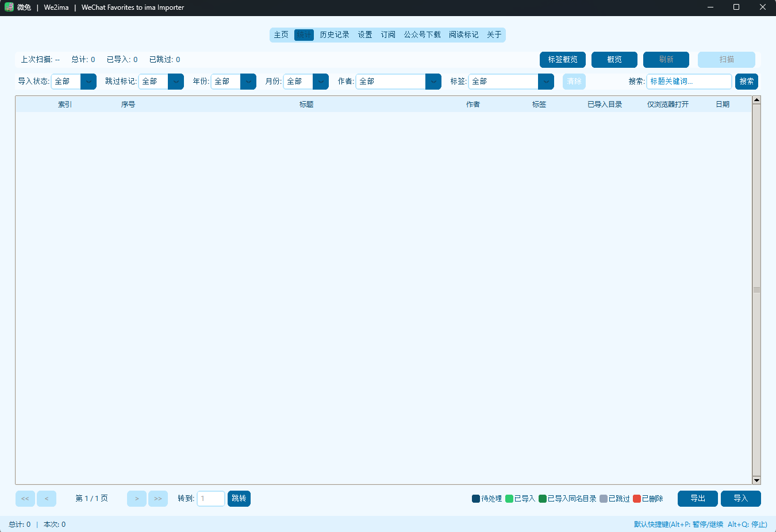The width and height of the screenshot is (776, 532).
Task: Go to next page with > button
Action: 137,499
